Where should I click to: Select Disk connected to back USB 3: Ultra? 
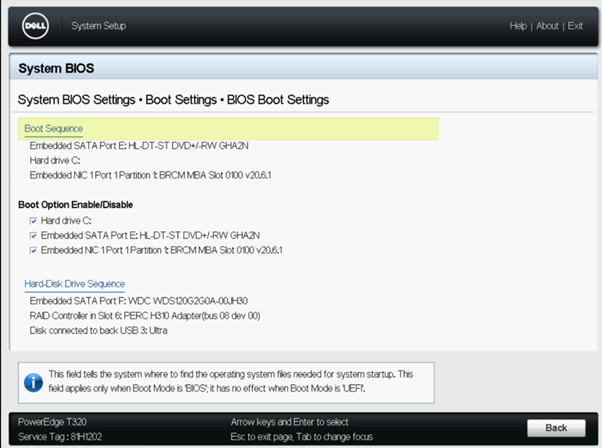coord(98,331)
